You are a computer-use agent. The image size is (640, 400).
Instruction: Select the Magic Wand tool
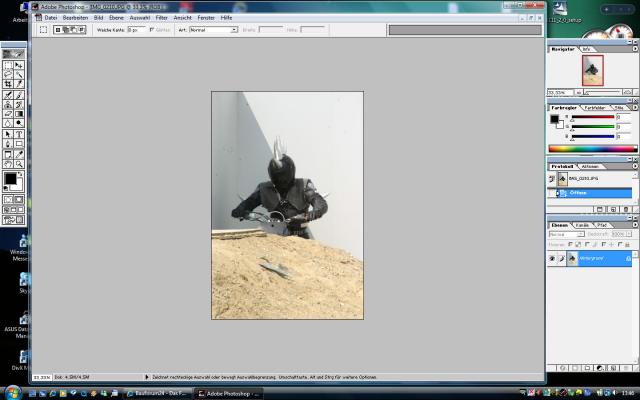(19, 75)
